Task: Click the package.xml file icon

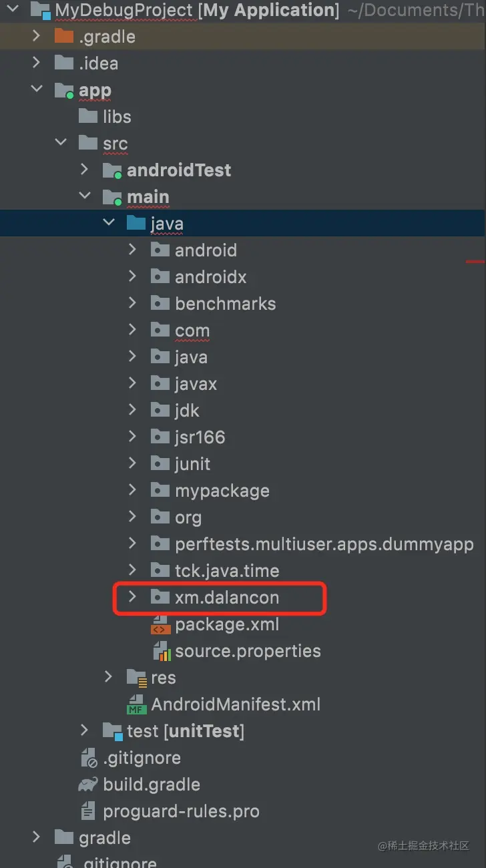Action: (x=161, y=624)
